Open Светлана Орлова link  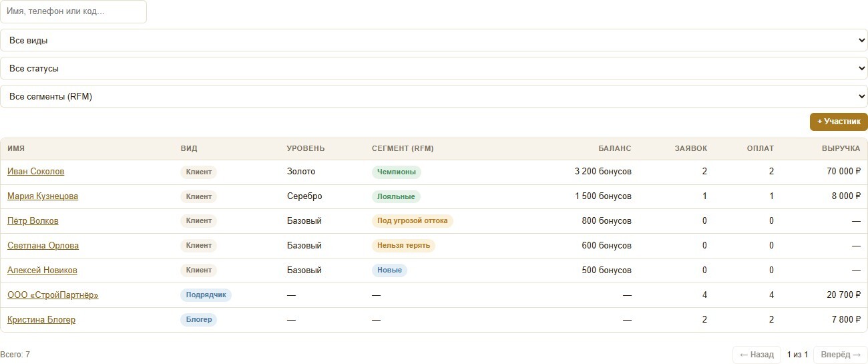point(43,246)
